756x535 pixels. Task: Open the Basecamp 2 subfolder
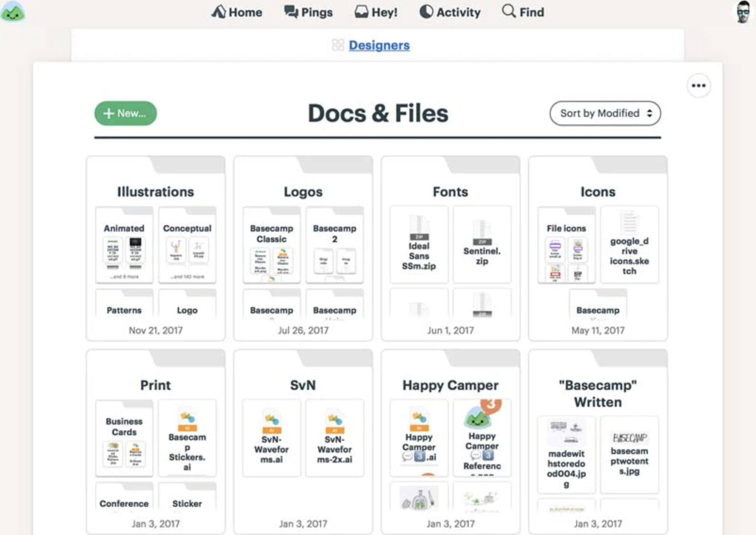point(335,245)
